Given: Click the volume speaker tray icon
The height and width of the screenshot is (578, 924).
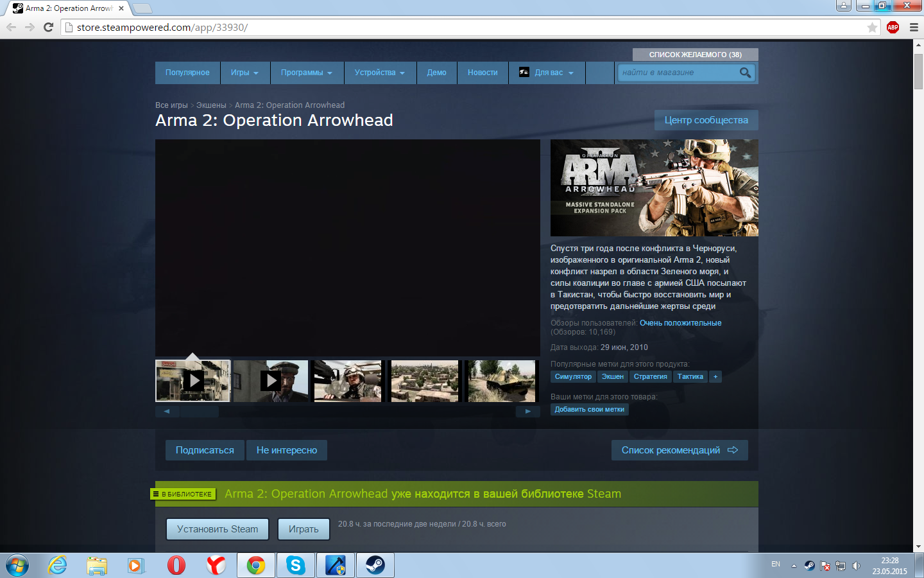Looking at the screenshot, I should (856, 565).
